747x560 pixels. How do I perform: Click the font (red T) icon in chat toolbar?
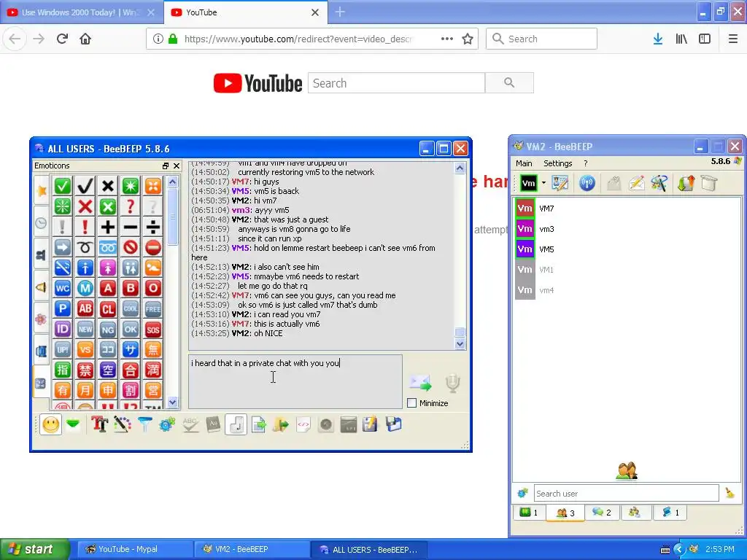[99, 424]
